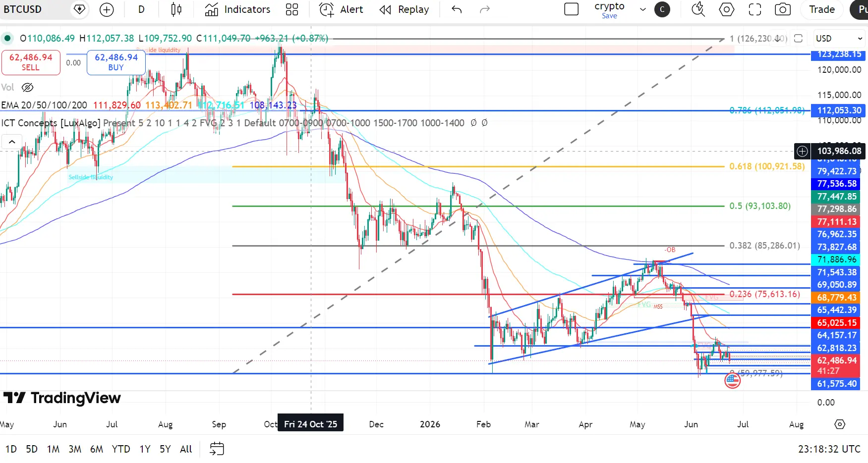Collapse the indicator legend chevron
This screenshot has width=868, height=463.
click(x=12, y=142)
